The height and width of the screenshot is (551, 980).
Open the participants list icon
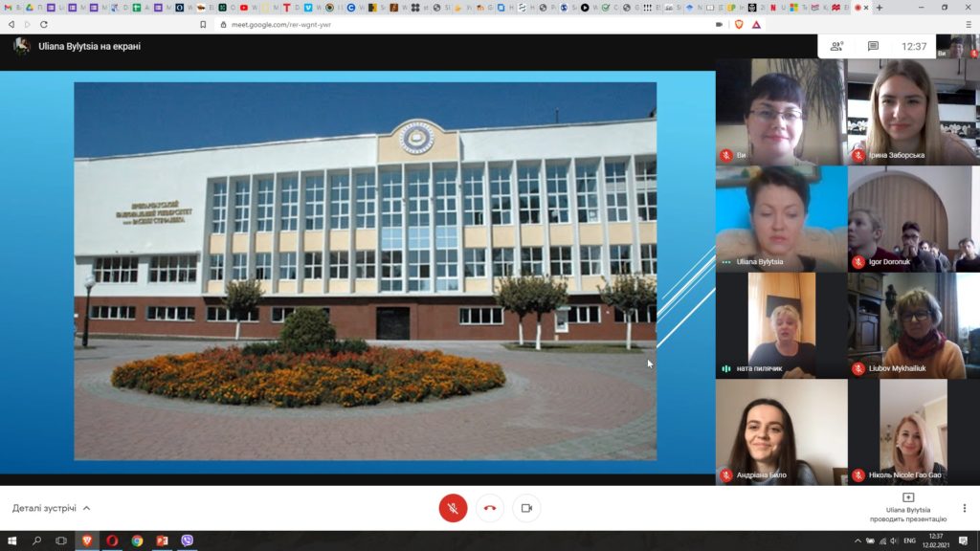836,46
